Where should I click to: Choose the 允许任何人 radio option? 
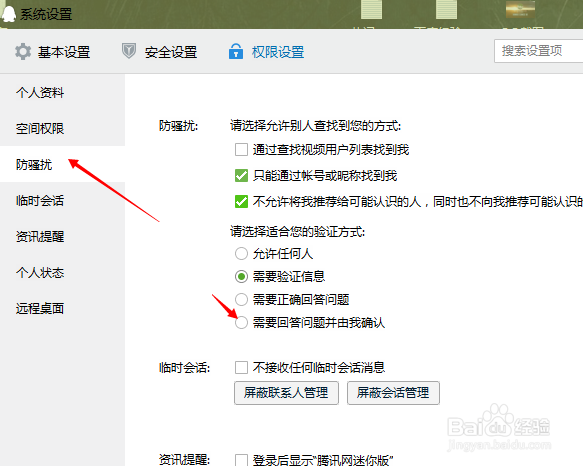click(x=241, y=254)
